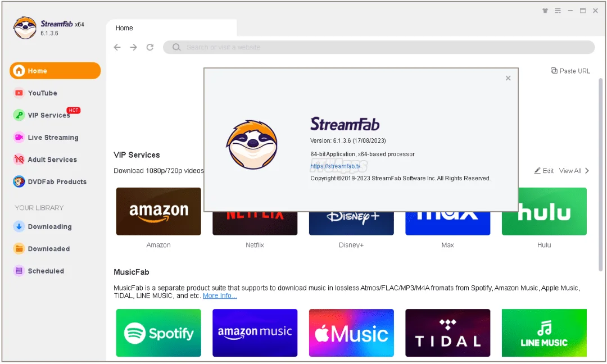Click the StreamFab sloth logo in the sidebar

click(25, 28)
